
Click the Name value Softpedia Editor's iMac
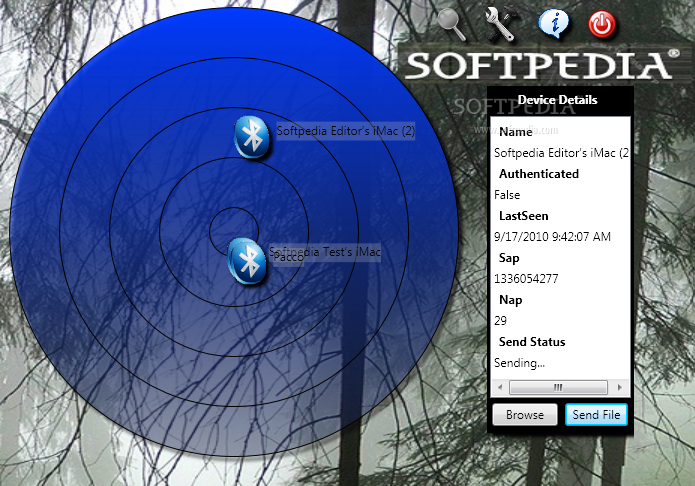[x=561, y=153]
